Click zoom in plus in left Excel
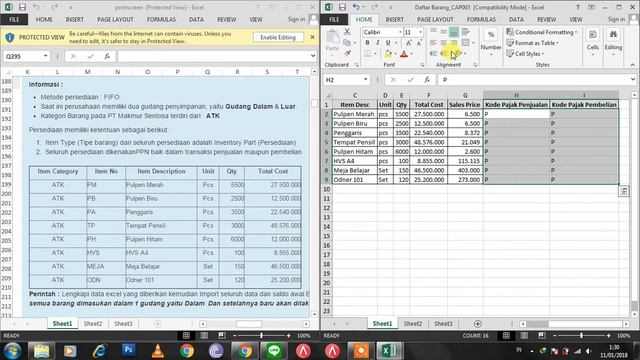Image resolution: width=640 pixels, height=360 pixels. (289, 336)
